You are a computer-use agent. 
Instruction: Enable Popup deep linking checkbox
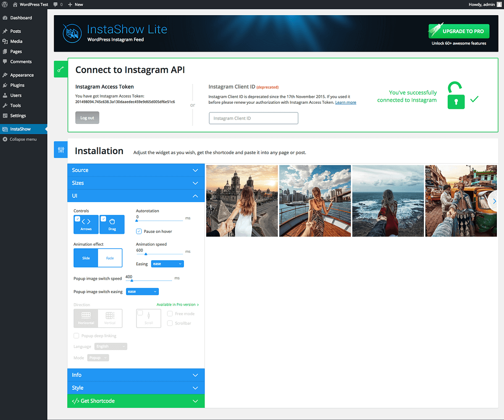(76, 336)
